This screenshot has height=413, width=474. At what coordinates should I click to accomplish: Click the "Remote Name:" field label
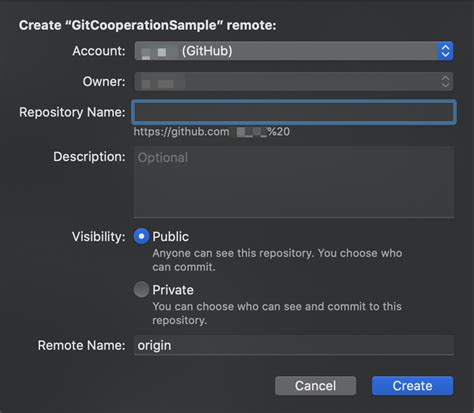click(81, 345)
